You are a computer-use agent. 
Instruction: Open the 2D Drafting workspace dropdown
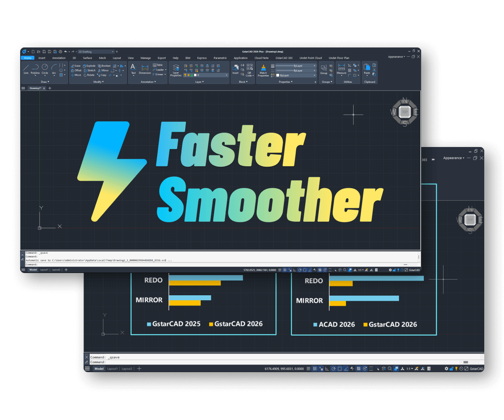tap(96, 52)
